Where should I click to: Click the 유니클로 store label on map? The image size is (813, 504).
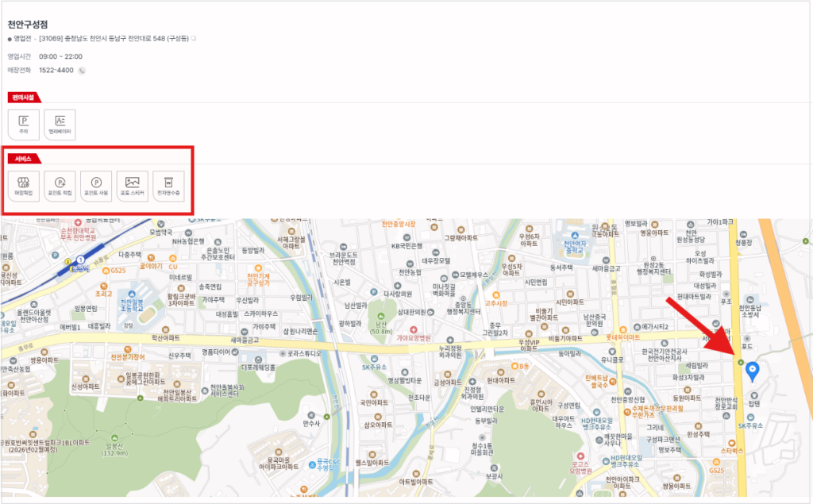coord(612,360)
